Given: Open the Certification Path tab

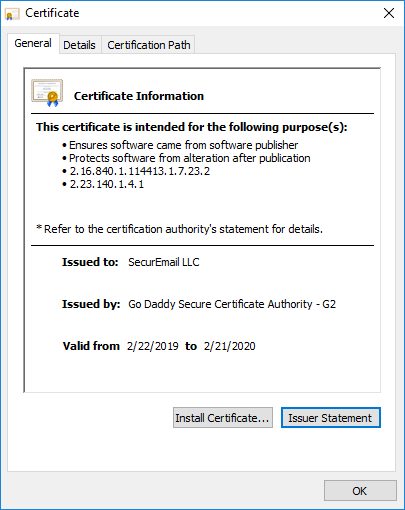Looking at the screenshot, I should (x=149, y=45).
